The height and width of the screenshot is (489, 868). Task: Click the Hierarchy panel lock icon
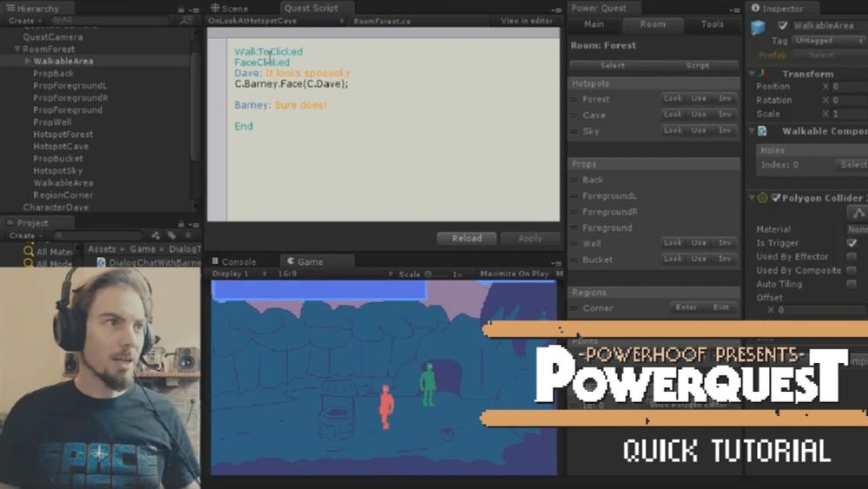pyautogui.click(x=181, y=10)
